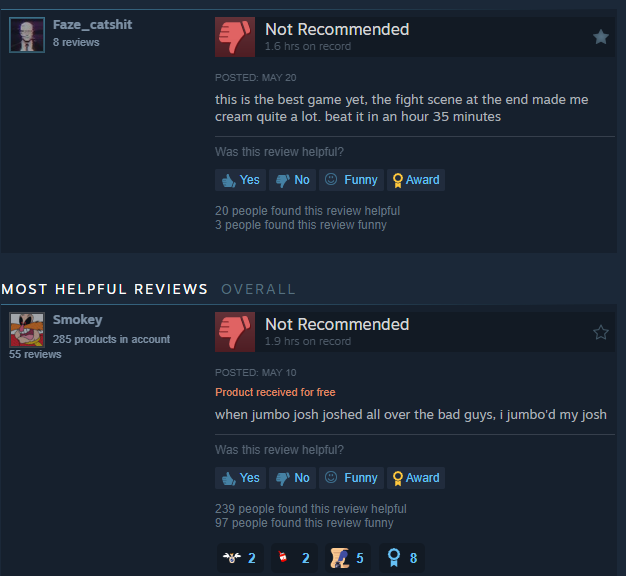The image size is (626, 576).
Task: Open the scroll award badge with count 5
Action: pyautogui.click(x=348, y=558)
